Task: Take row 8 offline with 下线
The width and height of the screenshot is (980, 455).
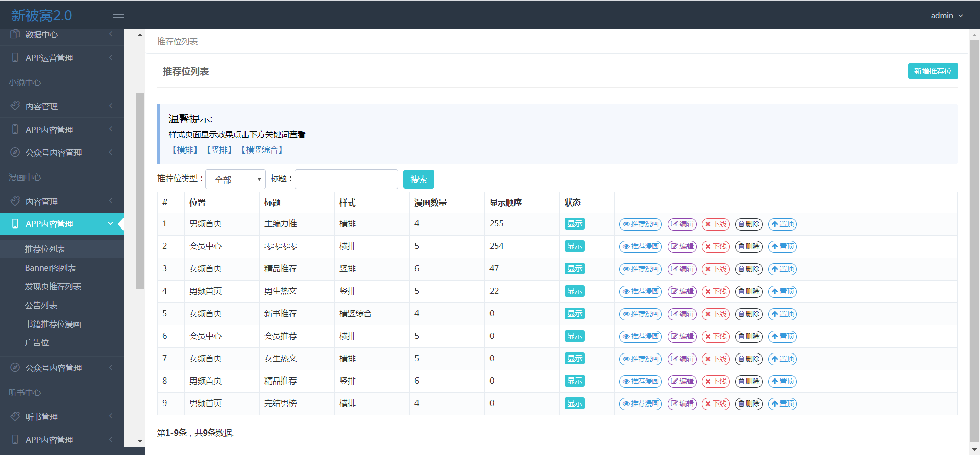Action: (716, 382)
